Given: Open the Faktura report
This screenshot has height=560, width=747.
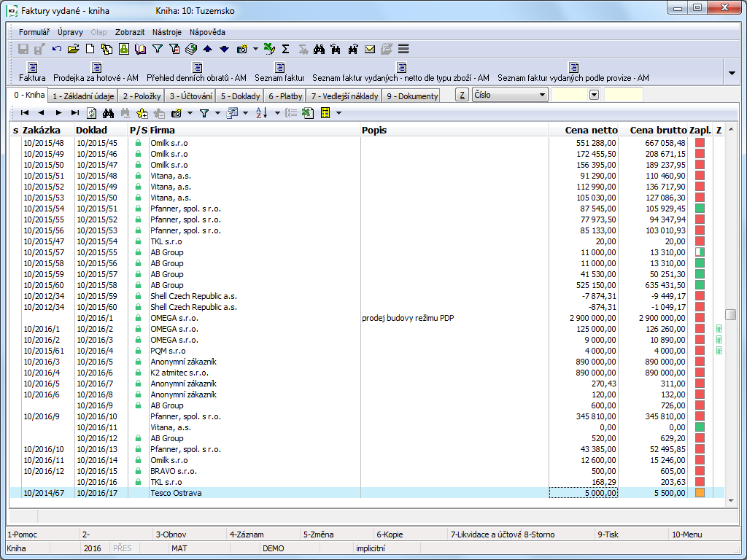Looking at the screenshot, I should coord(32,72).
